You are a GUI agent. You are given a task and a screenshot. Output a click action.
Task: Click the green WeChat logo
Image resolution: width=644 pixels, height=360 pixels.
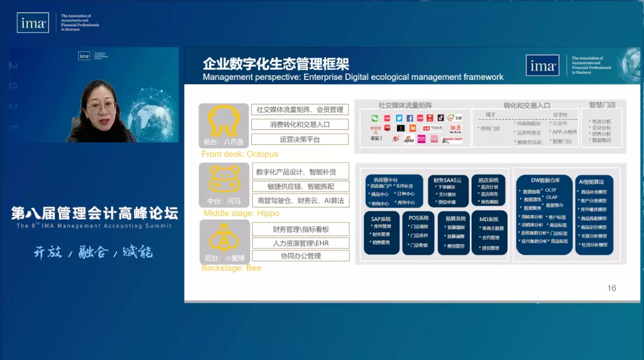click(x=374, y=118)
